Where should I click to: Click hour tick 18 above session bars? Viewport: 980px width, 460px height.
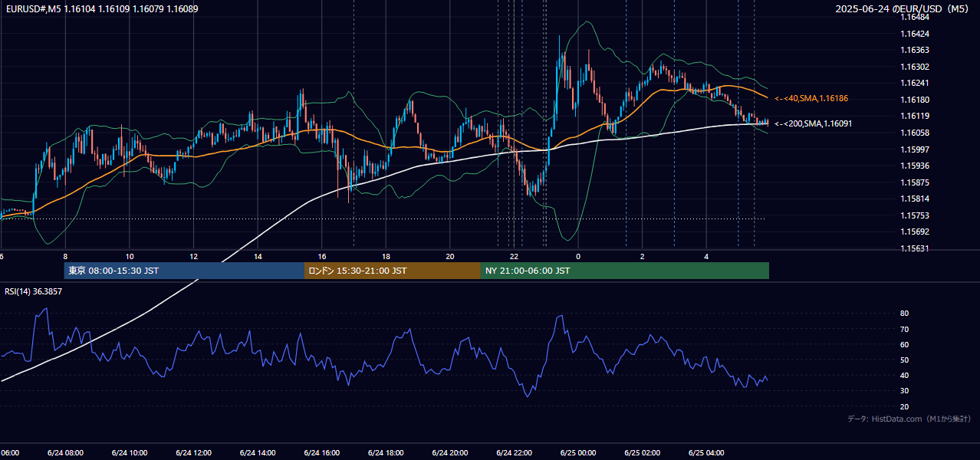click(x=386, y=256)
